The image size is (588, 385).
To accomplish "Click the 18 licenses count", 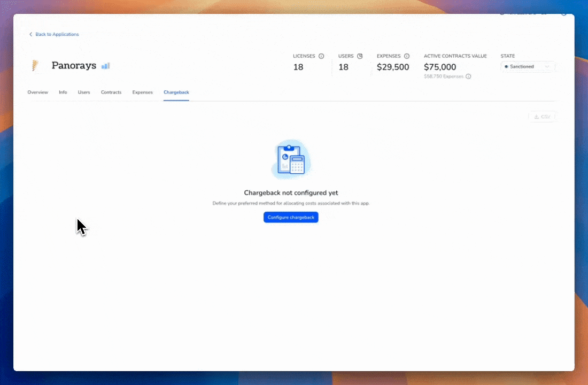I will coord(298,67).
